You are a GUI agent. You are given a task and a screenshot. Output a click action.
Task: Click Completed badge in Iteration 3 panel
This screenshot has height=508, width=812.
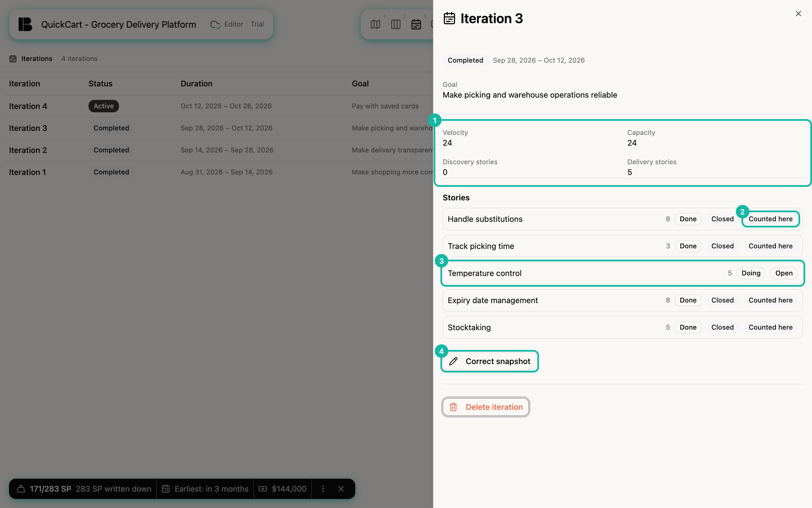click(x=465, y=60)
